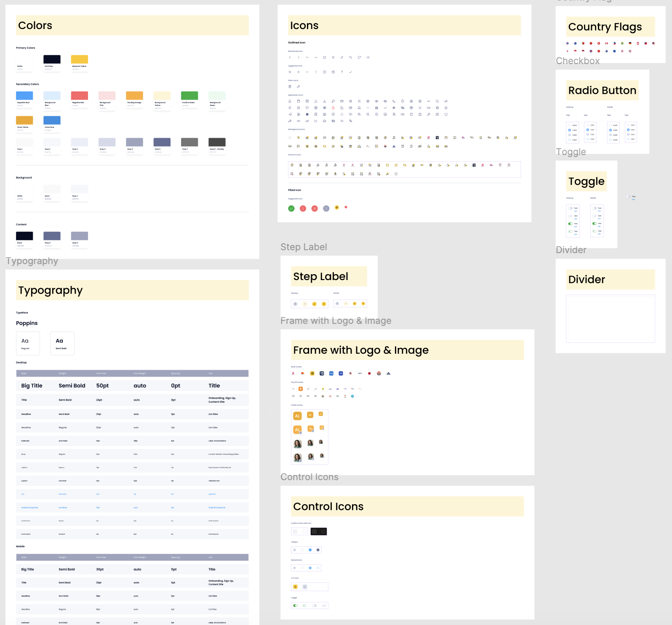The width and height of the screenshot is (672, 625).
Task: Select the blue radio button in Control Icons
Action: coord(310,568)
